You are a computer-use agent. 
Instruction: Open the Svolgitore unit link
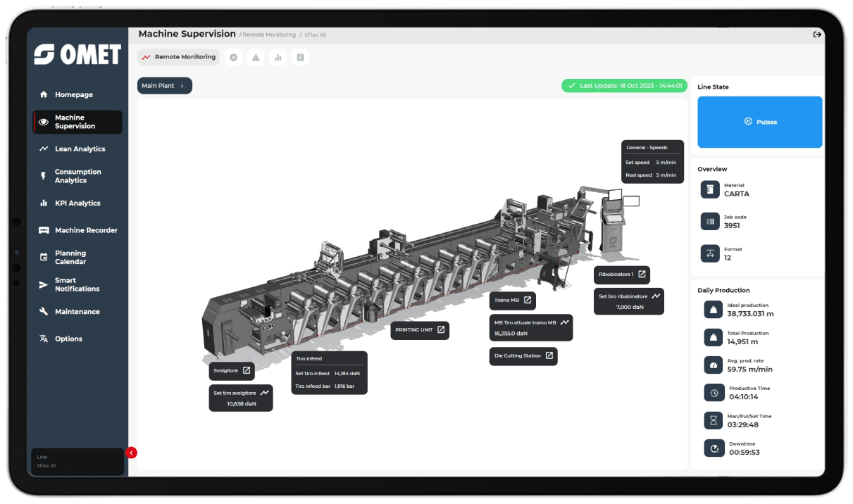pyautogui.click(x=232, y=370)
